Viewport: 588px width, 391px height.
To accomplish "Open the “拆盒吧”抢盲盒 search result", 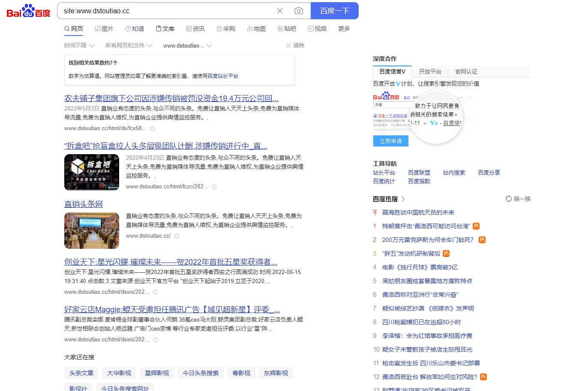I will [x=166, y=146].
